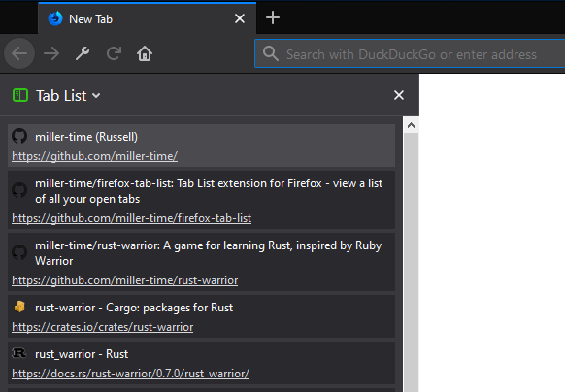Open link docs.rs/rust-warrior/0.7.0/rust_warrior/
Image resolution: width=565 pixels, height=392 pixels.
coord(130,374)
